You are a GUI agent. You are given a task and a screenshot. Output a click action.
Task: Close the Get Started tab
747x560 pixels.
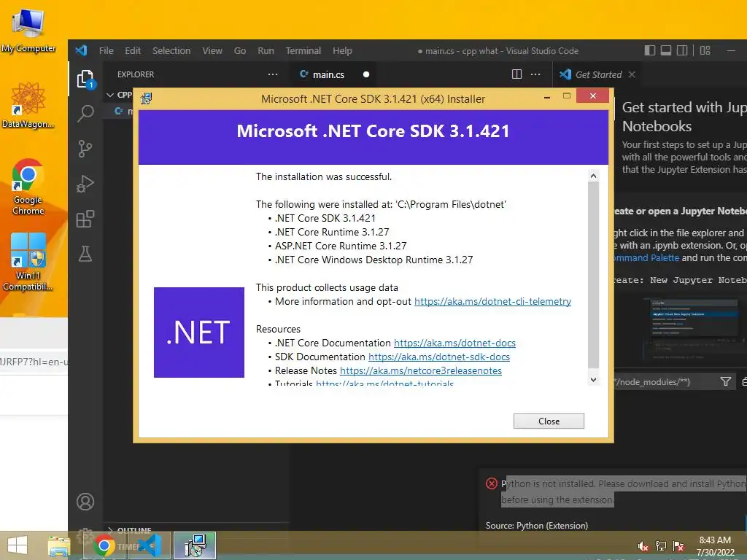632,74
